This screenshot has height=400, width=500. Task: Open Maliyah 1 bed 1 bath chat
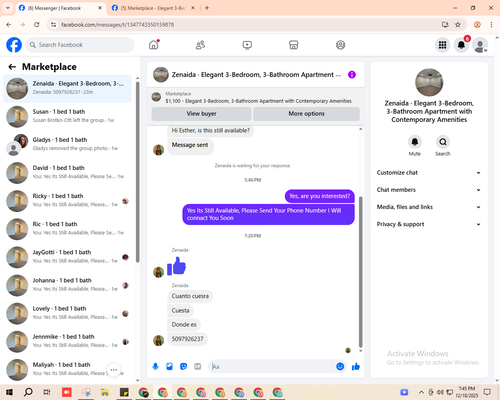coord(68,370)
